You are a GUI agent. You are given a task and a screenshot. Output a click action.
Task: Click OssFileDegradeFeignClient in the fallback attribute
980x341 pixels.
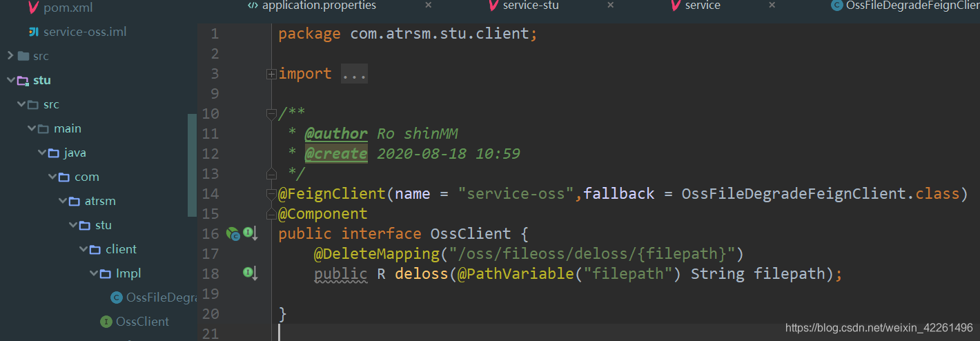[x=793, y=194]
